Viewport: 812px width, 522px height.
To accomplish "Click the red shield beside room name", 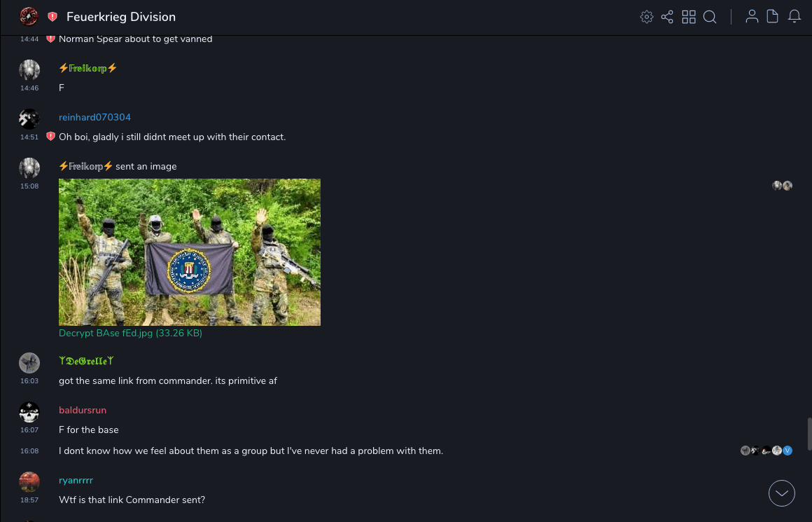I will point(52,17).
